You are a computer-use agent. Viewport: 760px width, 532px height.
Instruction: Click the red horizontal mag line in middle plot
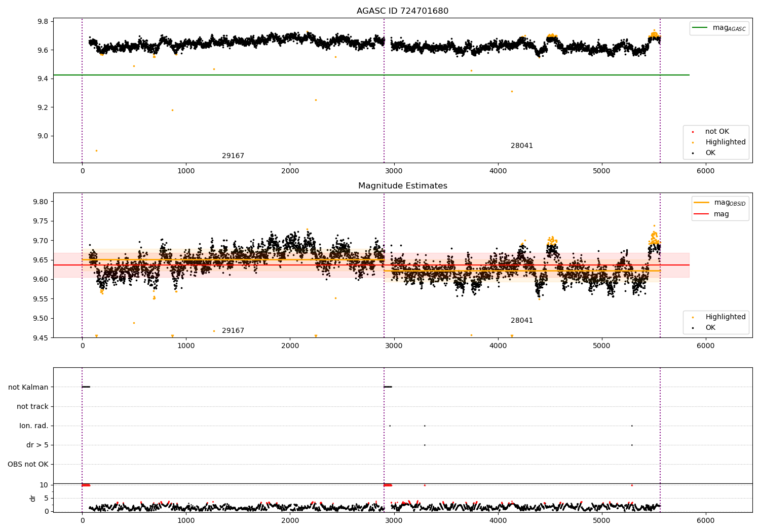(371, 265)
